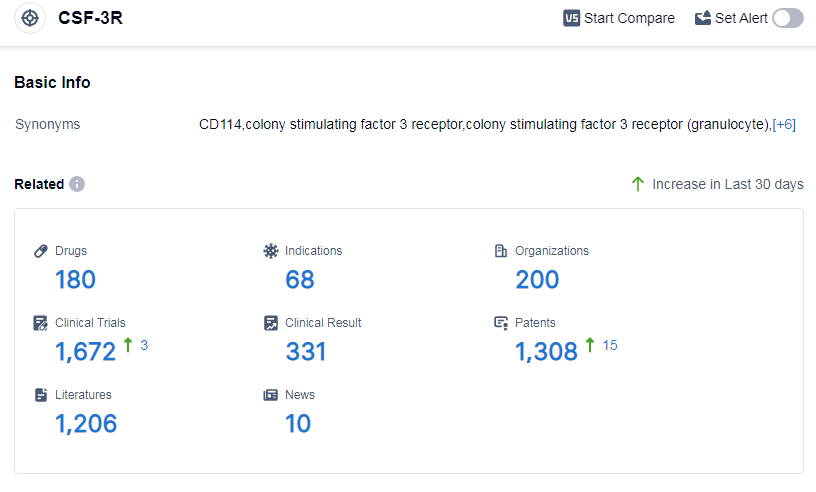This screenshot has width=816, height=492.
Task: Toggle the Set Alert switch
Action: click(x=787, y=18)
